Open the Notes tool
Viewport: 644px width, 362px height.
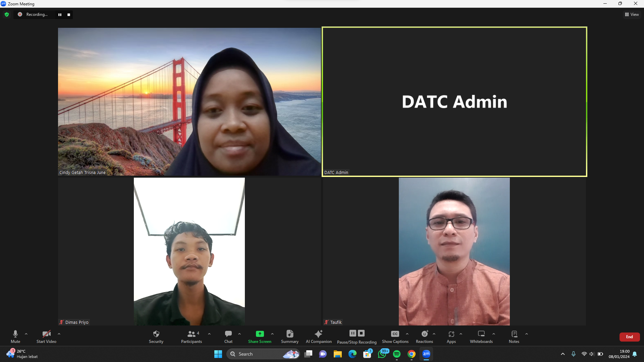pos(514,337)
